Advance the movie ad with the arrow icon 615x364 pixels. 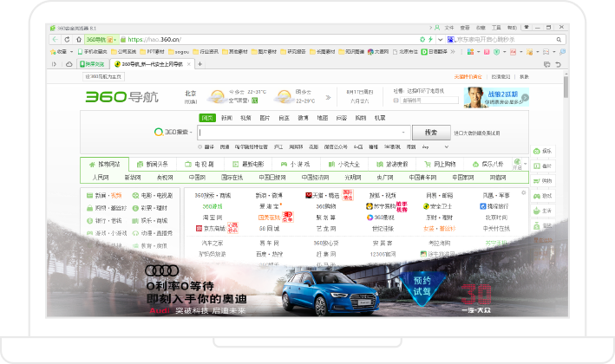pos(525,98)
